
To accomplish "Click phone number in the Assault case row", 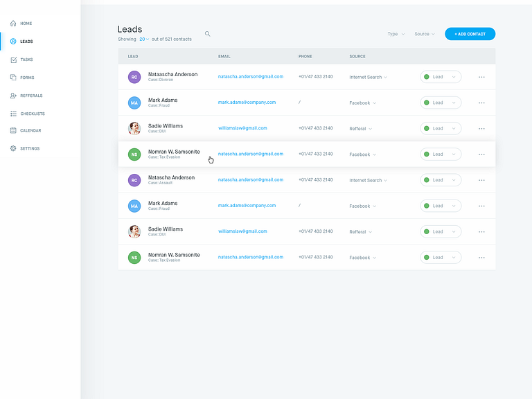I will [x=316, y=180].
